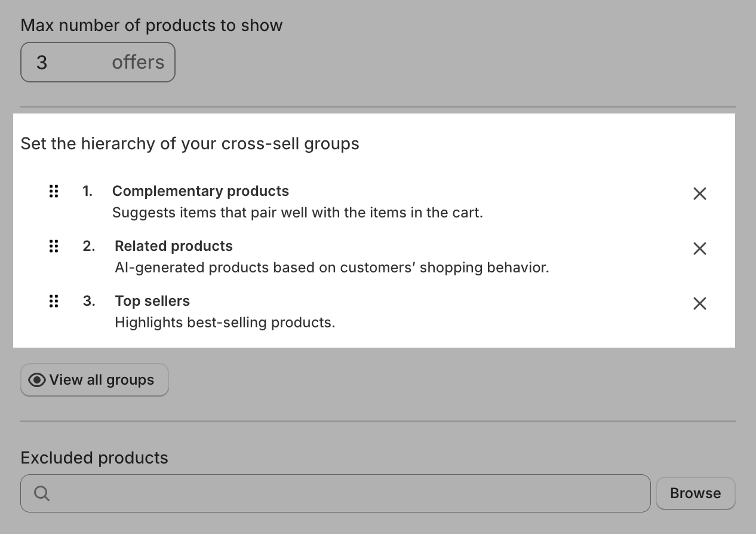
Task: Click drag handle for Complementary products
Action: pos(54,191)
